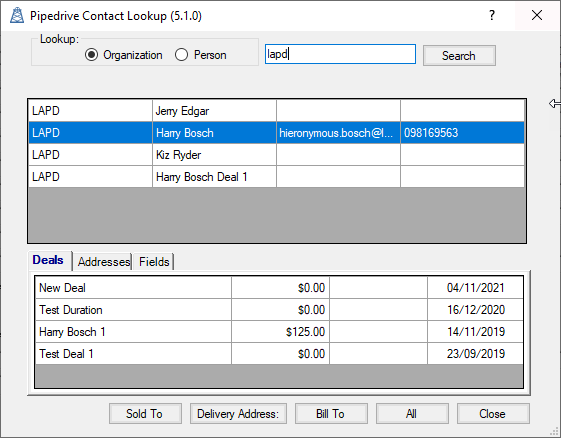Click the Sold To button
This screenshot has height=438, width=561.
pyautogui.click(x=145, y=414)
